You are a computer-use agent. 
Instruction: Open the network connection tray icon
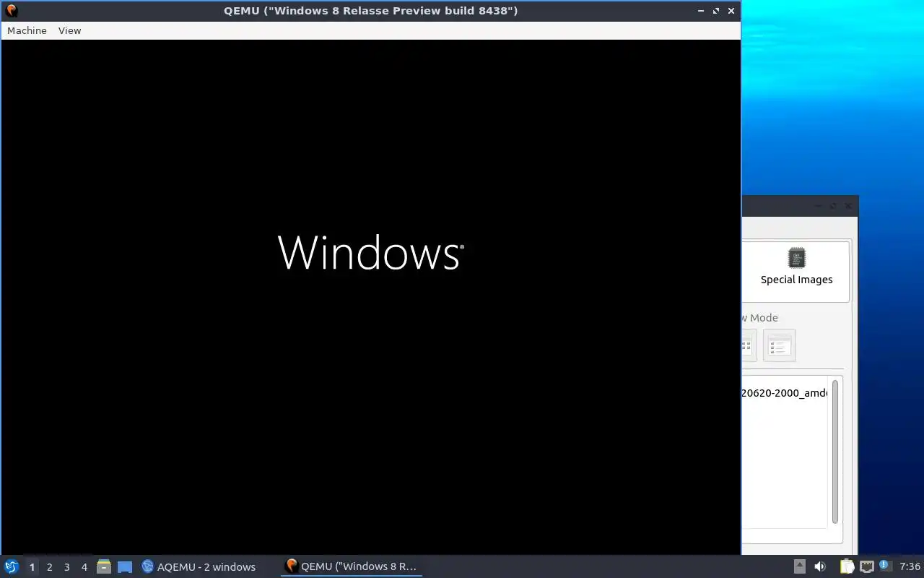(867, 566)
